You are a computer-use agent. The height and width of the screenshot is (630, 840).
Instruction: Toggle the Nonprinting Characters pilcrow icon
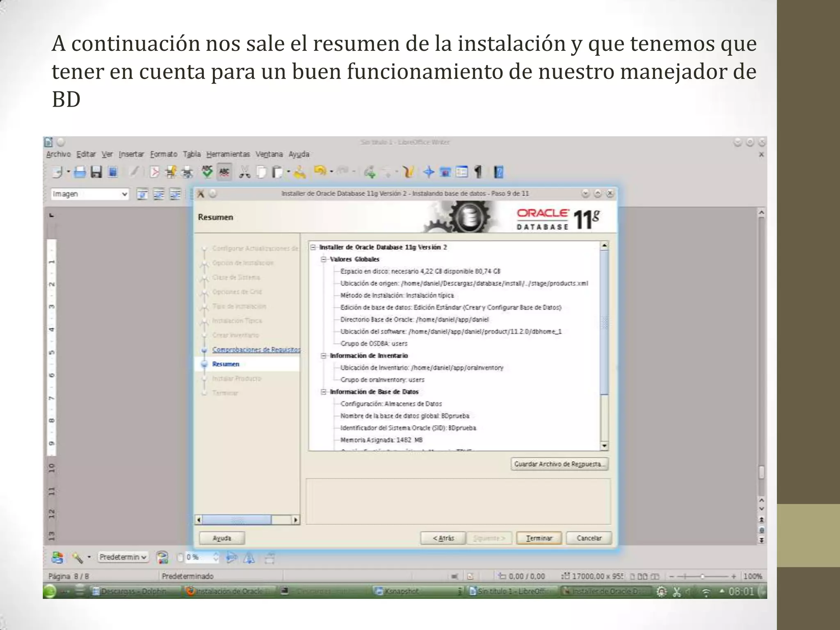[x=478, y=172]
